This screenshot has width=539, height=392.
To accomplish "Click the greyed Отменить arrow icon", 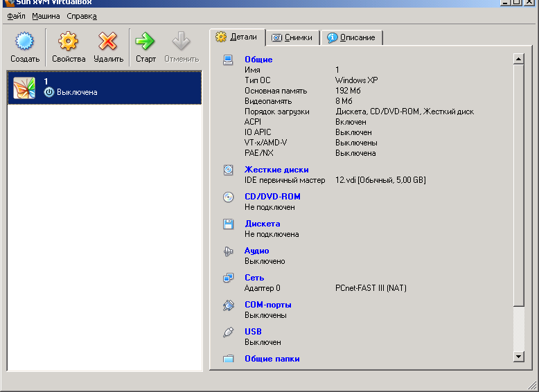I will pyautogui.click(x=181, y=42).
